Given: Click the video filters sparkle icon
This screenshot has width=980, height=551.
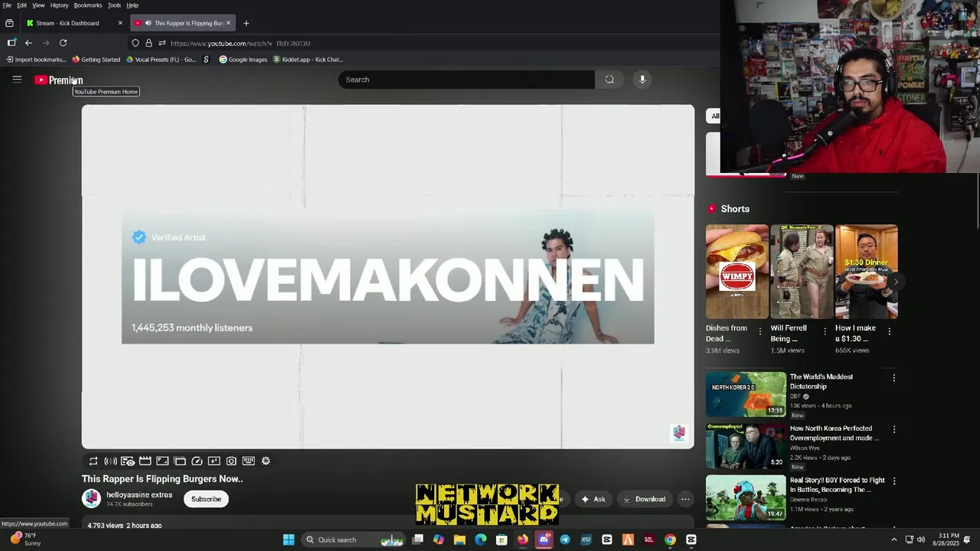Looking at the screenshot, I should pyautogui.click(x=214, y=461).
